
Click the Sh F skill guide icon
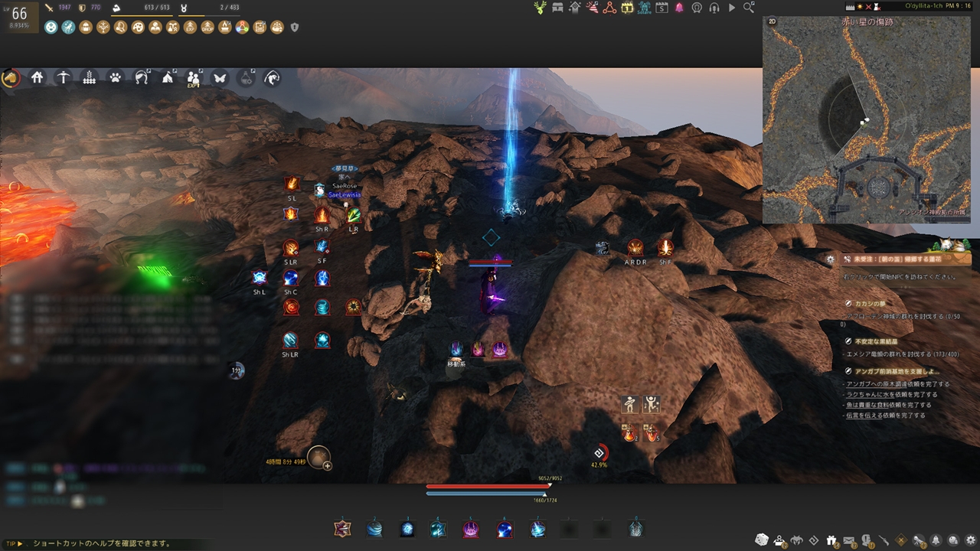[x=665, y=247]
